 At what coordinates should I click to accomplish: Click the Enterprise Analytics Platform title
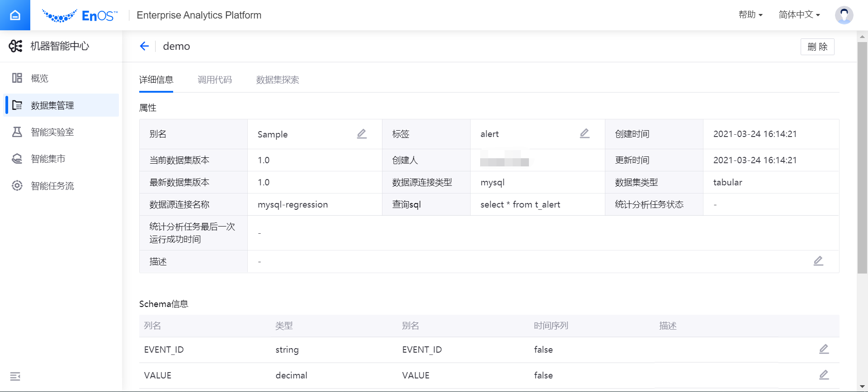pyautogui.click(x=199, y=15)
